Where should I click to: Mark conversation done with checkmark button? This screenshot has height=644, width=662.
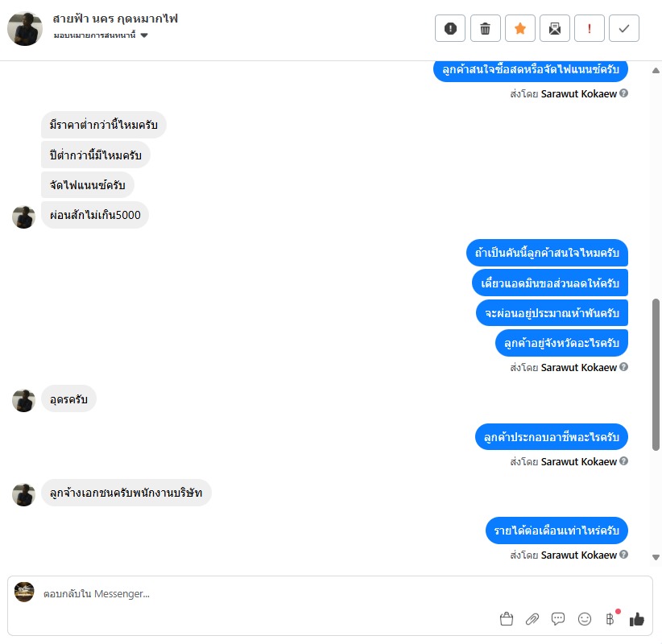624,28
